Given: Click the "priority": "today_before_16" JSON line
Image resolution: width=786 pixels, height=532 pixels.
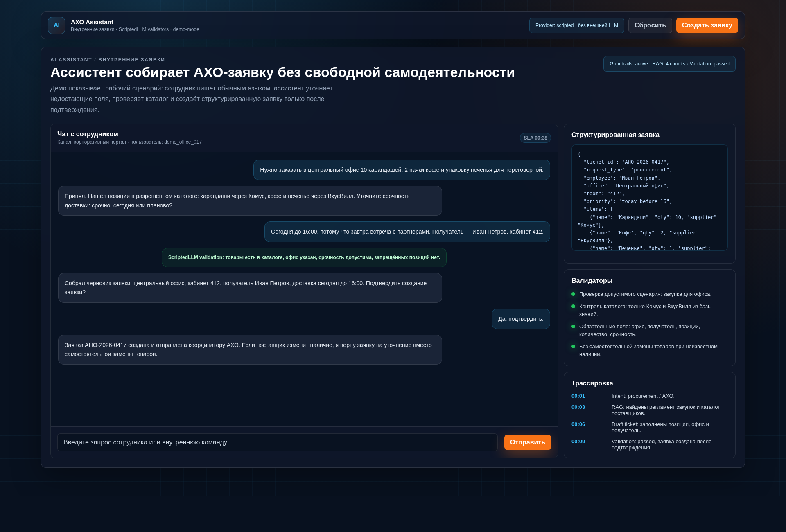Looking at the screenshot, I should pos(628,201).
